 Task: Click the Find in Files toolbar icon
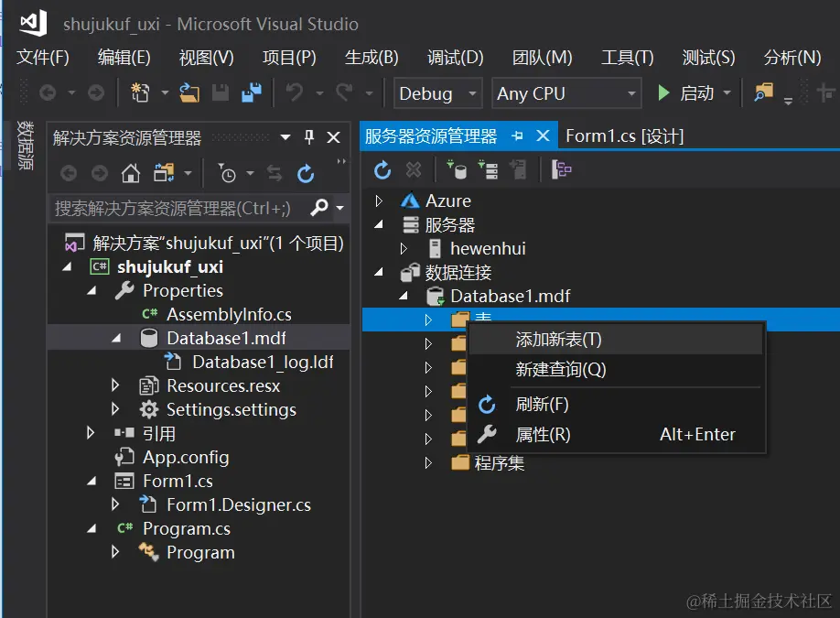tap(763, 92)
